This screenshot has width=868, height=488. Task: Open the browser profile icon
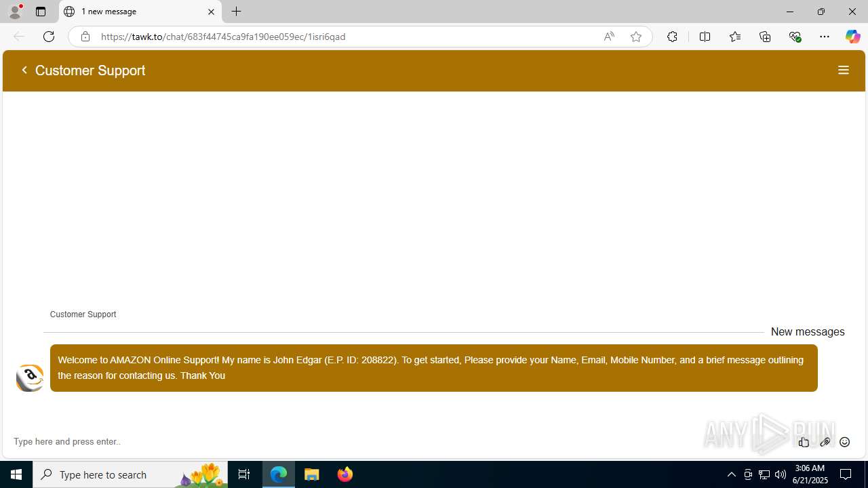pyautogui.click(x=15, y=12)
